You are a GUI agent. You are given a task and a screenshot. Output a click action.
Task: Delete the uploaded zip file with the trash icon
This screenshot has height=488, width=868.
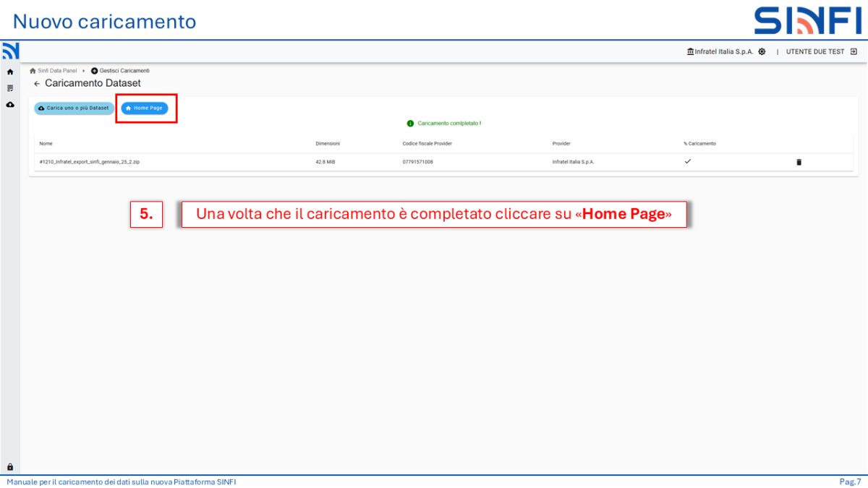coord(799,162)
